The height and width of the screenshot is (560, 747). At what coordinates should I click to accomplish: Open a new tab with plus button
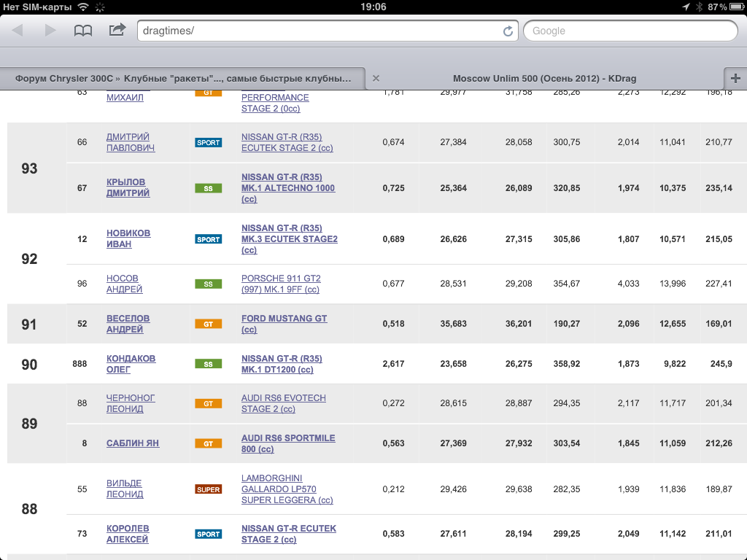735,78
